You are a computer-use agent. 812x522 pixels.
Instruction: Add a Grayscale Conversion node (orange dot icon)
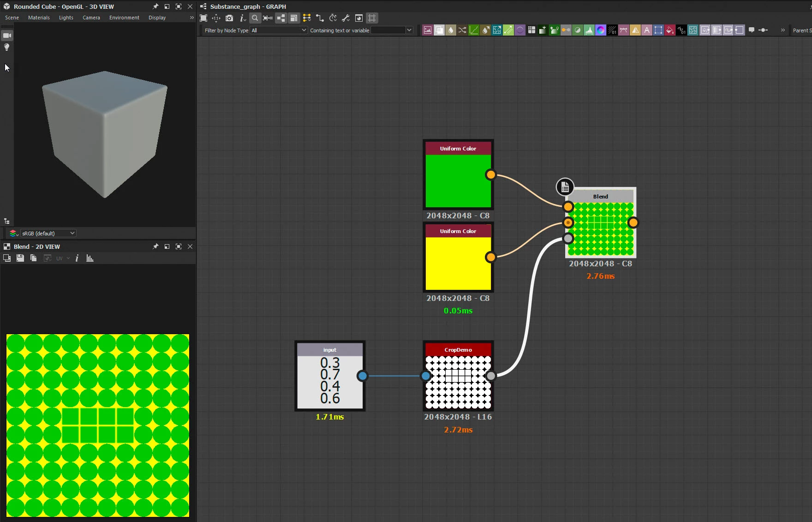point(566,30)
